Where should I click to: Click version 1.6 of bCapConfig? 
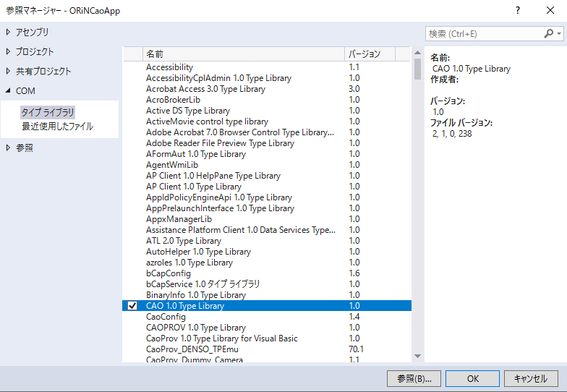[x=354, y=273]
